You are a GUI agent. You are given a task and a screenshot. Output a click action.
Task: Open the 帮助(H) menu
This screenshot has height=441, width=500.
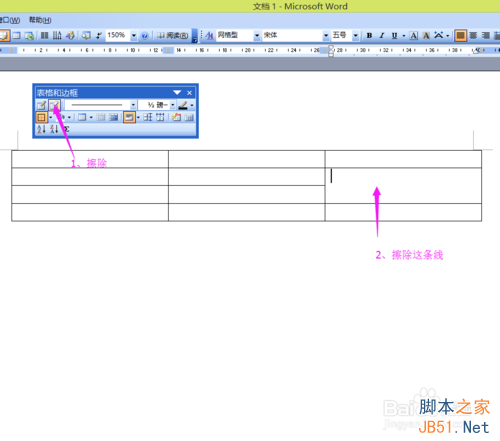click(x=40, y=20)
